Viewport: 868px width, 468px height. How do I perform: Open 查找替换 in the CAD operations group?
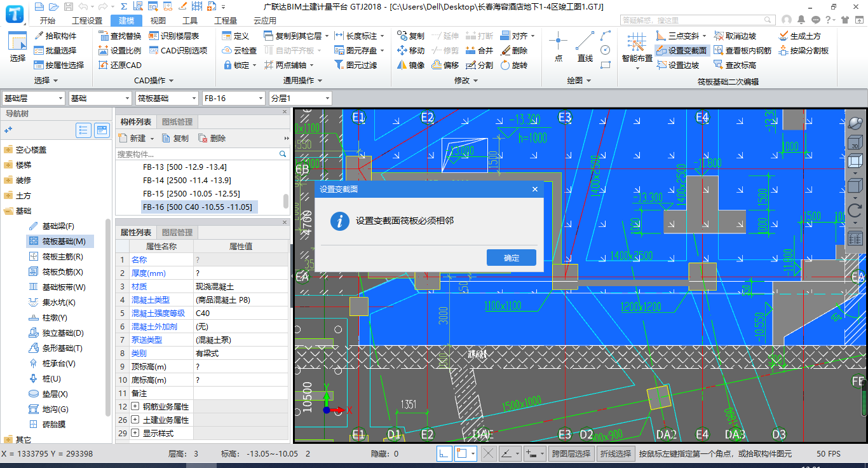(x=120, y=36)
